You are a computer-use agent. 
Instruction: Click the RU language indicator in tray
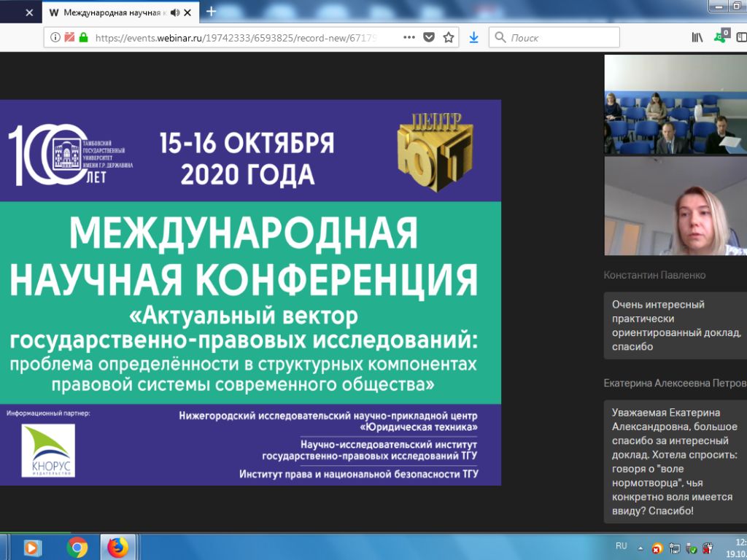pyautogui.click(x=622, y=545)
